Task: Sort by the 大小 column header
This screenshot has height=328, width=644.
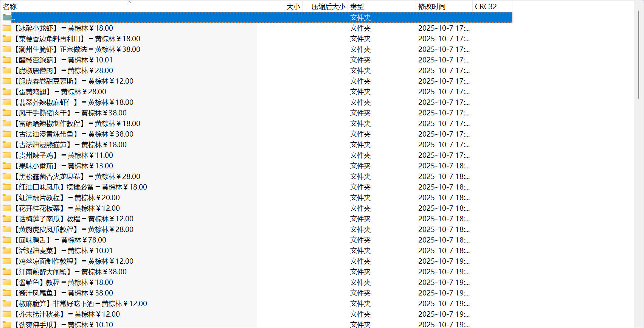Action: tap(293, 7)
